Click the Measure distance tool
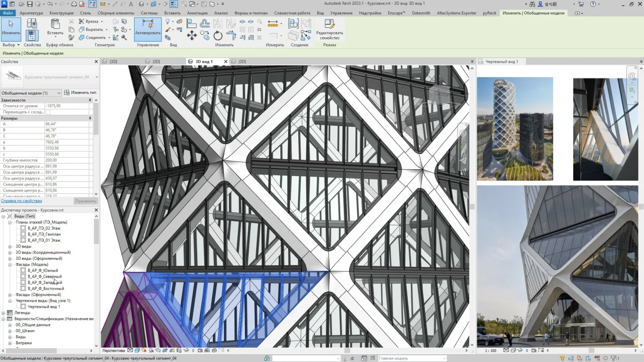Viewport: 644px width, 362px height. tap(273, 23)
